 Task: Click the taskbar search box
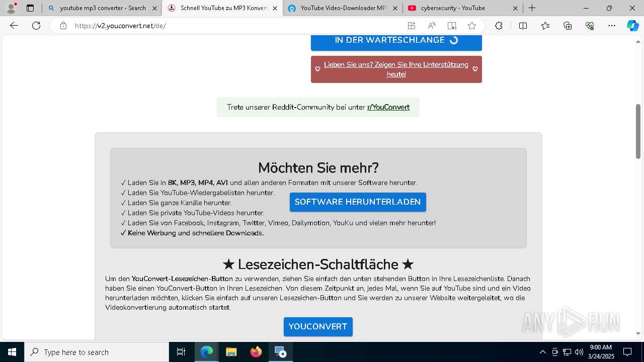click(x=97, y=352)
